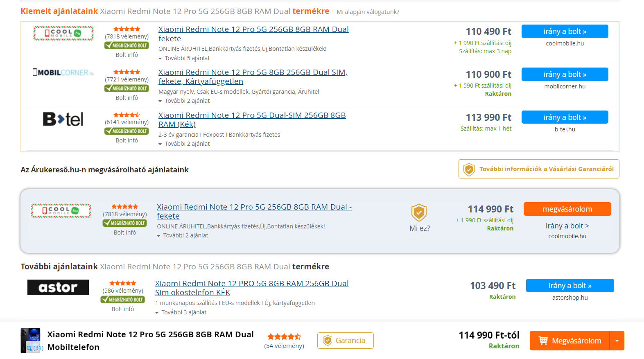Click the product star rating in bottom bar
The width and height of the screenshot is (644, 359).
284,337
